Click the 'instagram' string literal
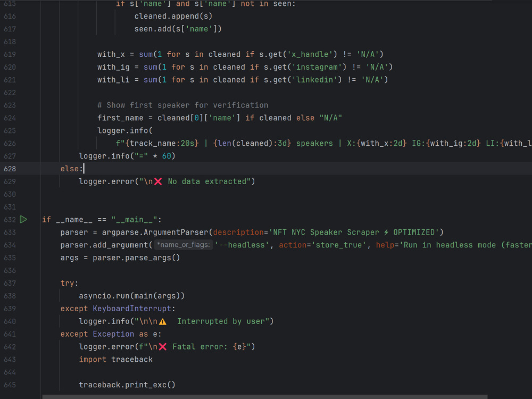532x399 pixels. click(317, 67)
